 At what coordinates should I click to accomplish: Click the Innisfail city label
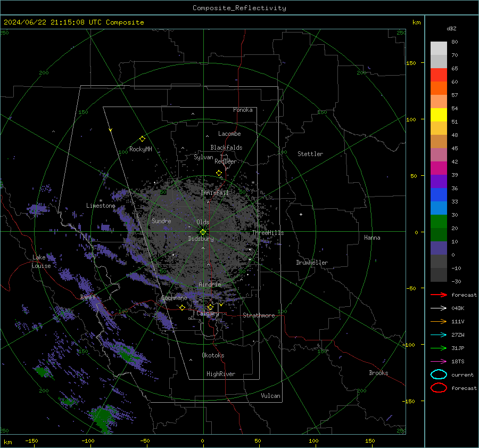[x=214, y=193]
